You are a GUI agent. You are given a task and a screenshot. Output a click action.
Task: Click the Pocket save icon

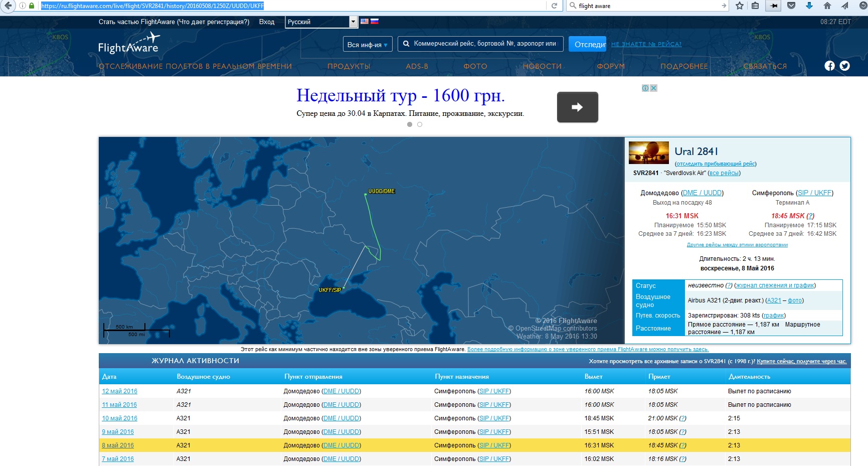[x=791, y=6]
